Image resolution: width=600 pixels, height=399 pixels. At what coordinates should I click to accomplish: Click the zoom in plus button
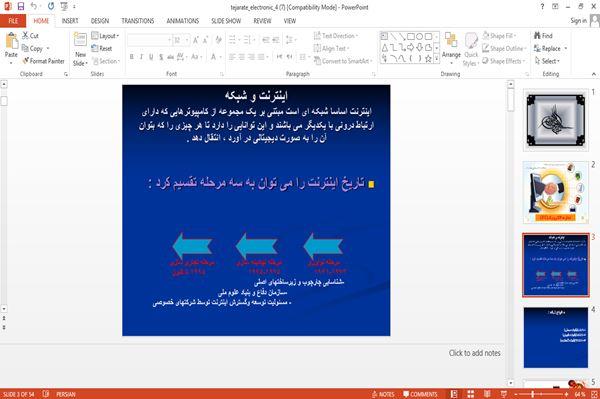[x=566, y=394]
